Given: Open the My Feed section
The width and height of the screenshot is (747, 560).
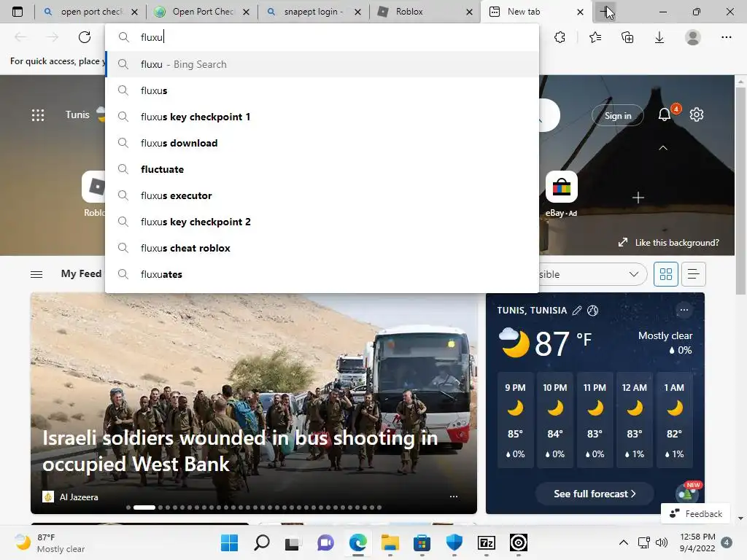Looking at the screenshot, I should pos(81,274).
